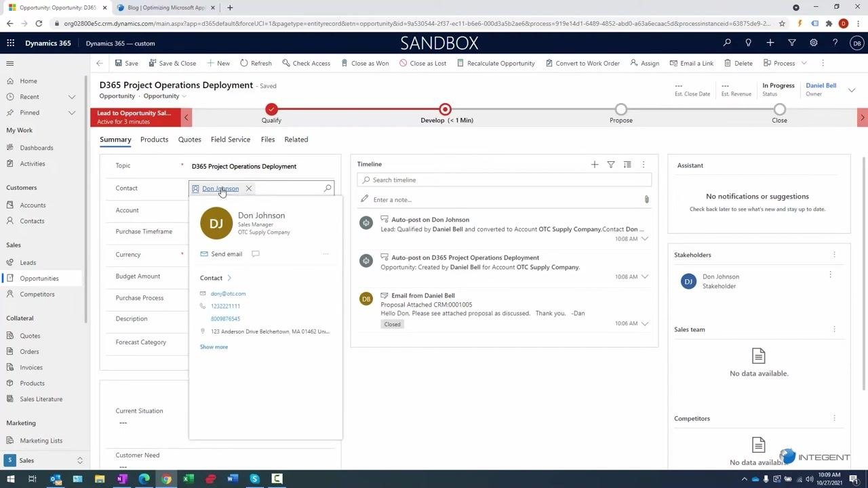Switch to the Products tab
This screenshot has width=868, height=488.
coord(154,139)
